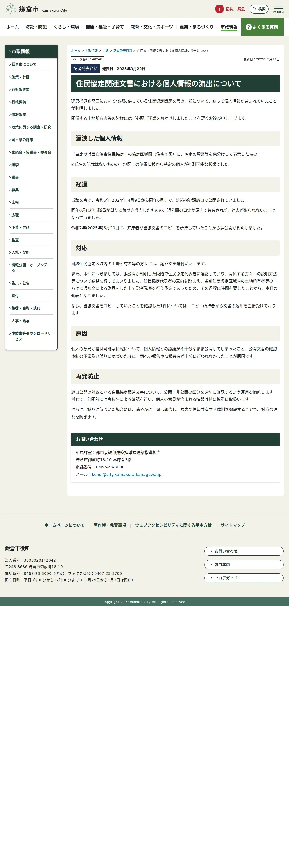Click 防災・緊急 header link
Screen dimensions: 289x868
(x=235, y=9)
